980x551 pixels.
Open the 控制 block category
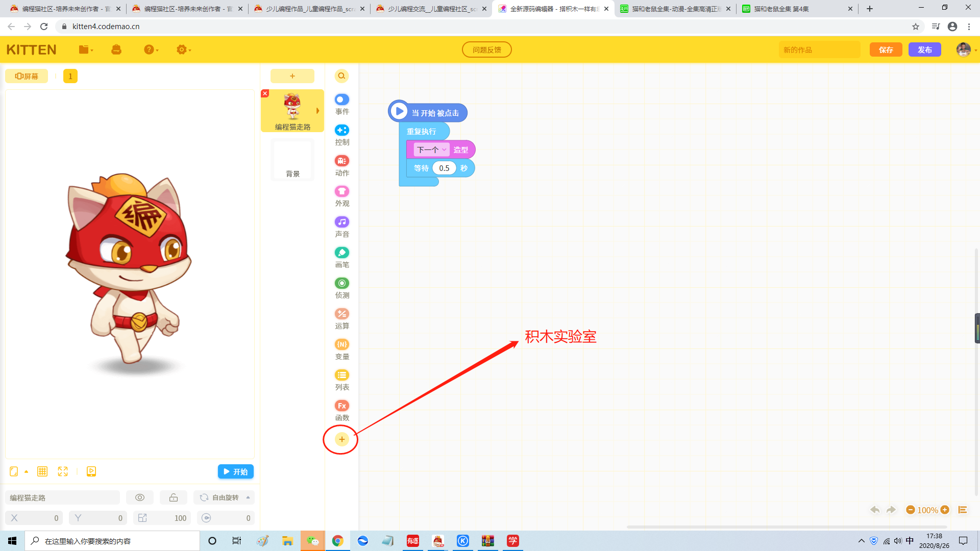click(342, 135)
